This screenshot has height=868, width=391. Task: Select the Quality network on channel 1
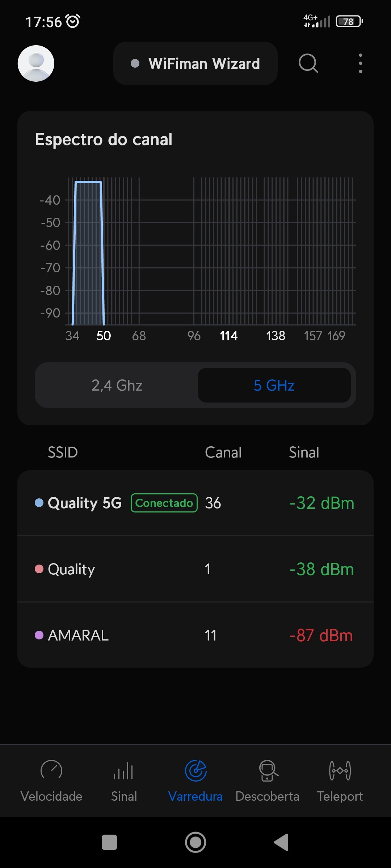click(195, 569)
